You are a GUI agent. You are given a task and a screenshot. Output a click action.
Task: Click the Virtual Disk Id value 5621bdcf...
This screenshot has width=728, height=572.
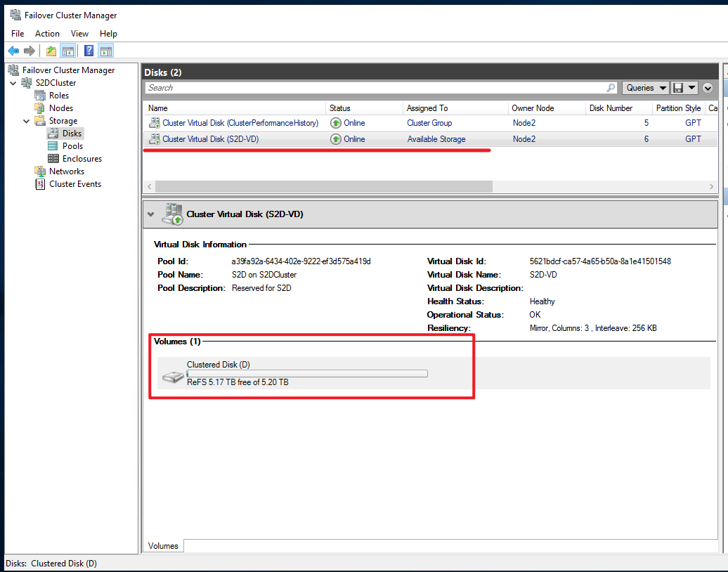click(600, 261)
